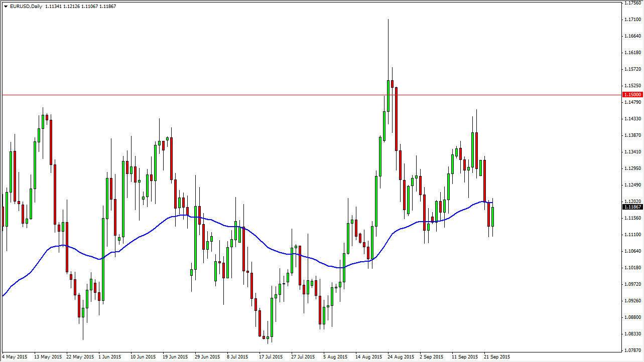
Task: Click the 21 Sep 2015 date label
Action: point(497,357)
